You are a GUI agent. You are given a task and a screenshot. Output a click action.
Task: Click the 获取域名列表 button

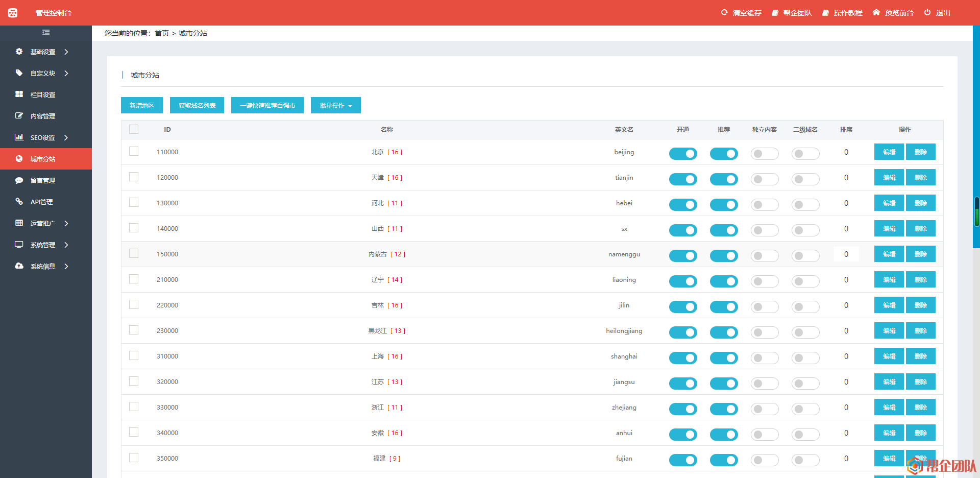[x=197, y=105]
